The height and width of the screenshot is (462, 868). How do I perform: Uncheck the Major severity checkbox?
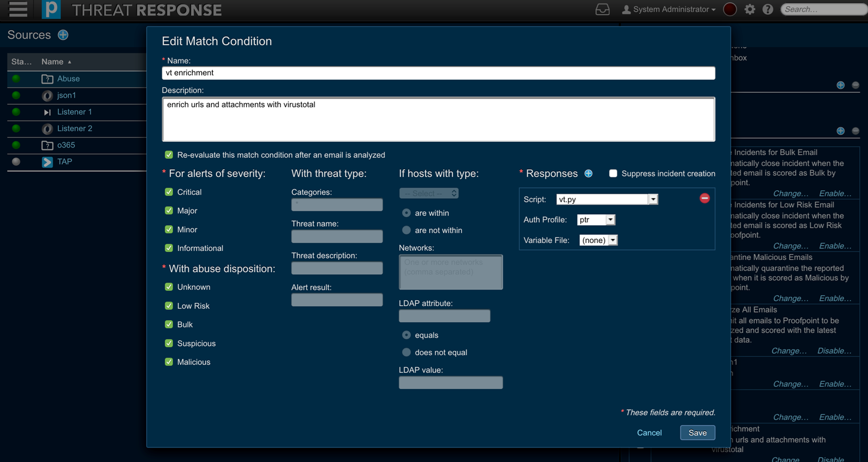click(x=169, y=210)
